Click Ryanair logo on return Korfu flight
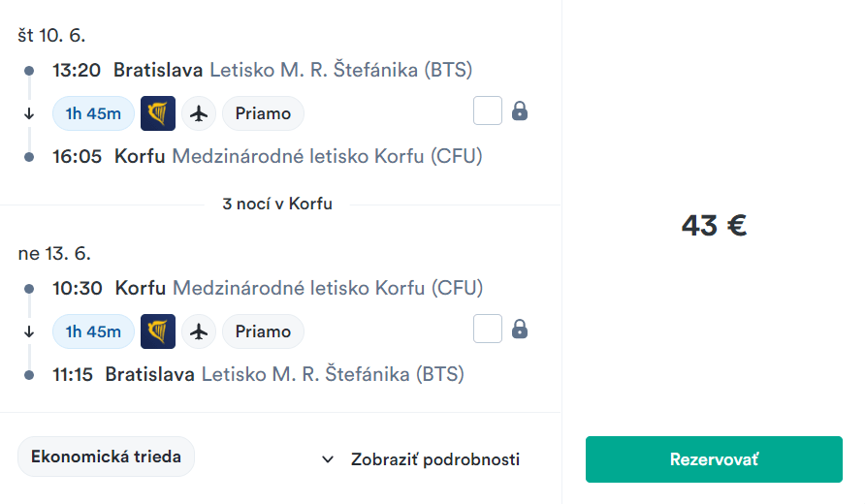 pyautogui.click(x=158, y=331)
